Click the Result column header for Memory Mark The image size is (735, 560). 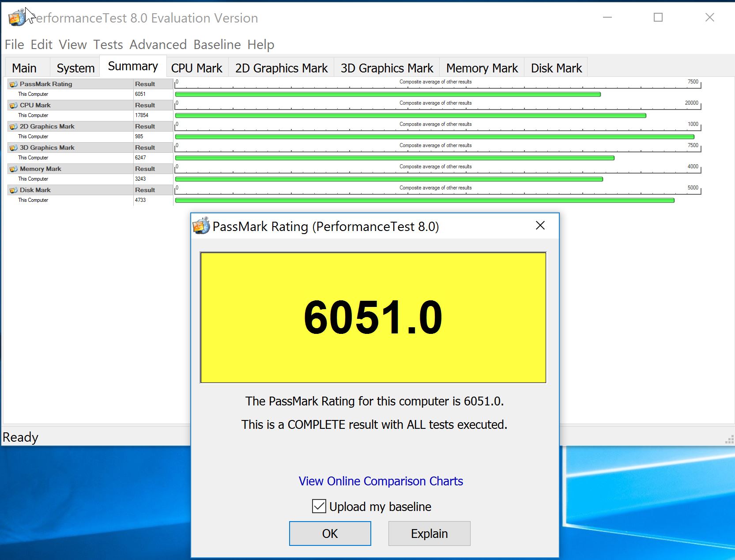(145, 169)
